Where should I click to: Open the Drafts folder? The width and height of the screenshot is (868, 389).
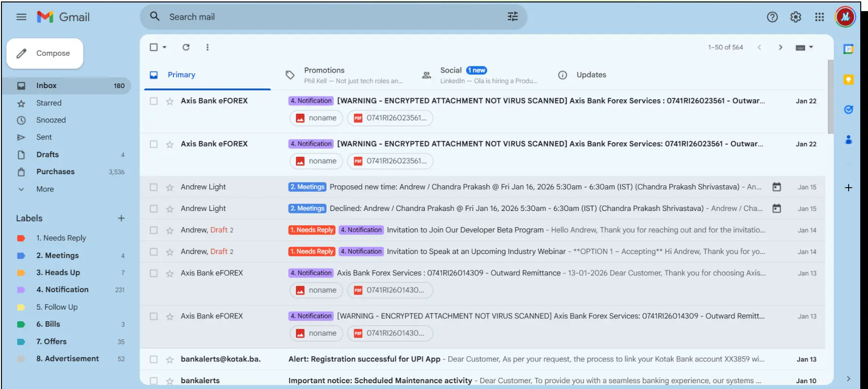66,155
